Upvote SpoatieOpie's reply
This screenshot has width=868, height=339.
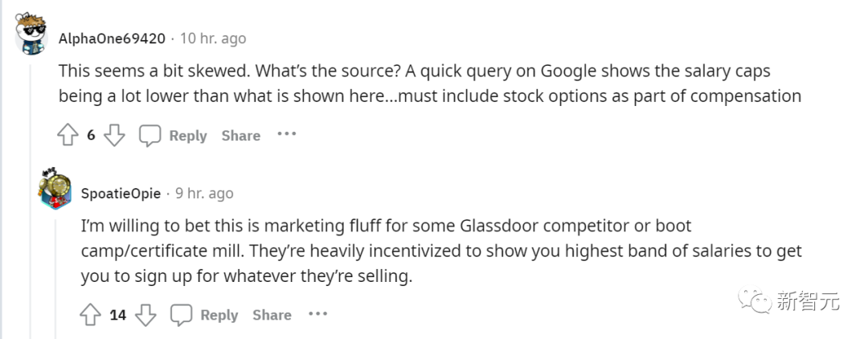(x=90, y=315)
